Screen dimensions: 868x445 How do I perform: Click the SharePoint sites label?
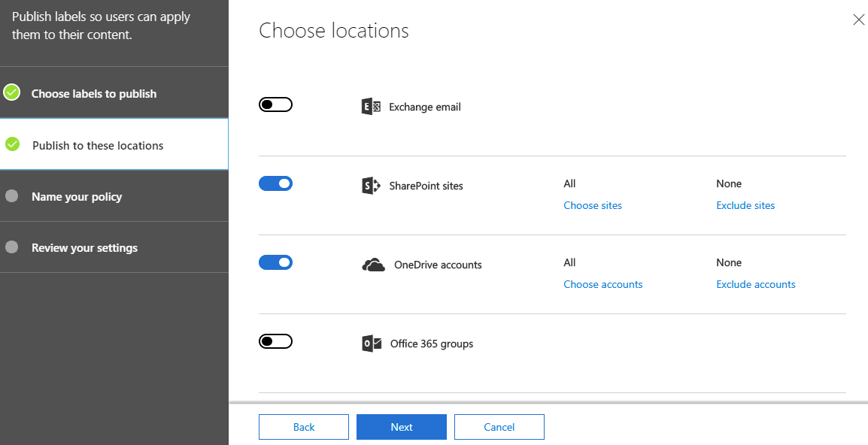click(x=426, y=186)
